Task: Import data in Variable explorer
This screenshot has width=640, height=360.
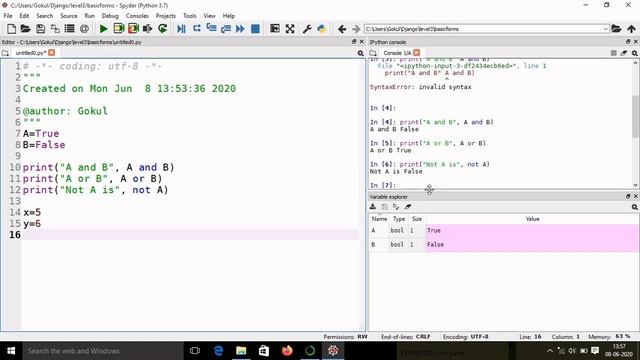Action: tap(373, 207)
